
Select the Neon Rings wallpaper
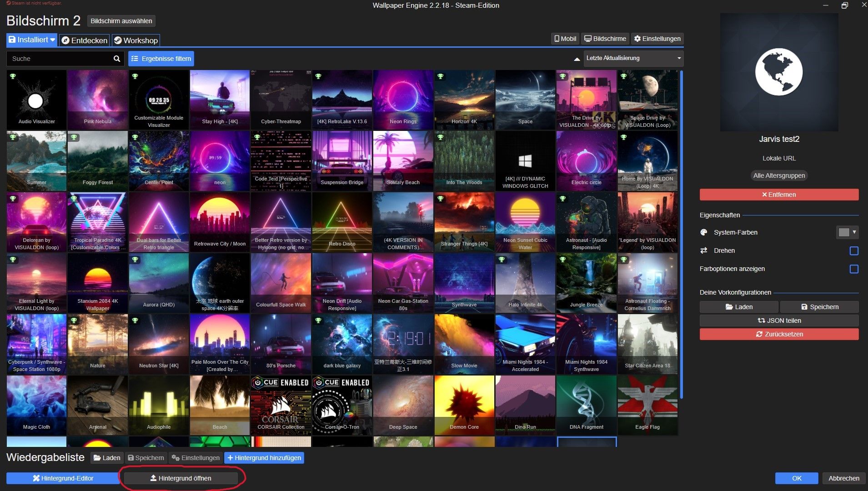coord(403,100)
